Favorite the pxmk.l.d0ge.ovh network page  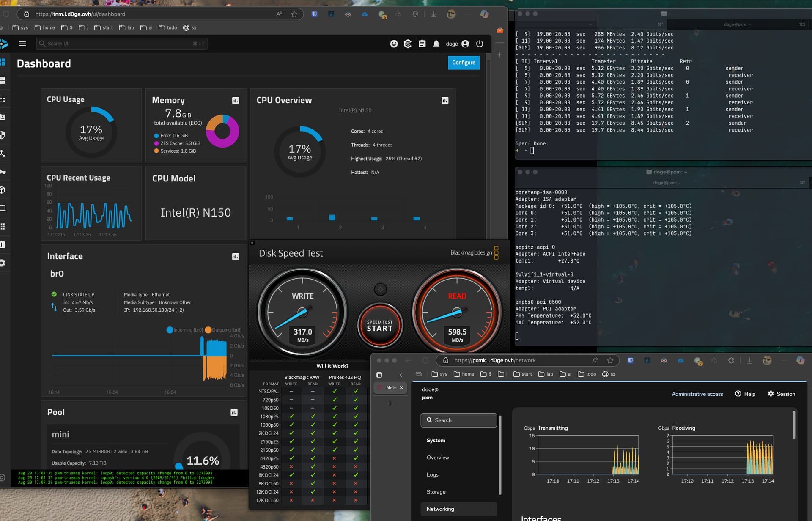[610, 360]
